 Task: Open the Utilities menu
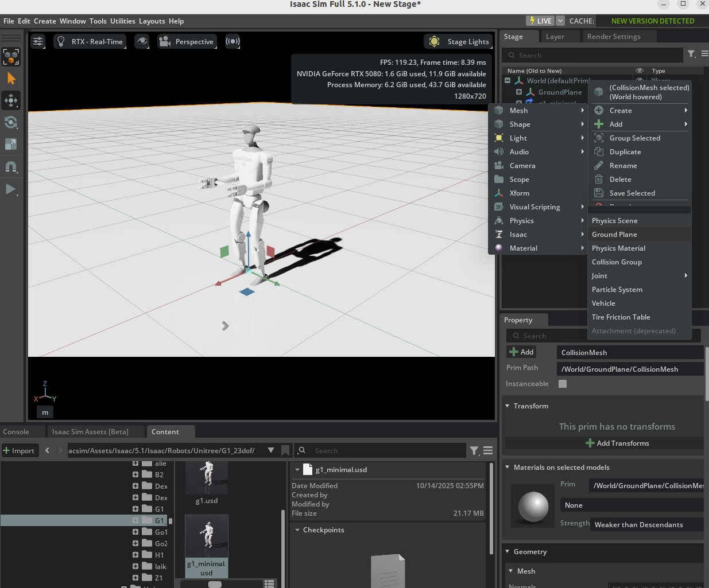[x=123, y=21]
